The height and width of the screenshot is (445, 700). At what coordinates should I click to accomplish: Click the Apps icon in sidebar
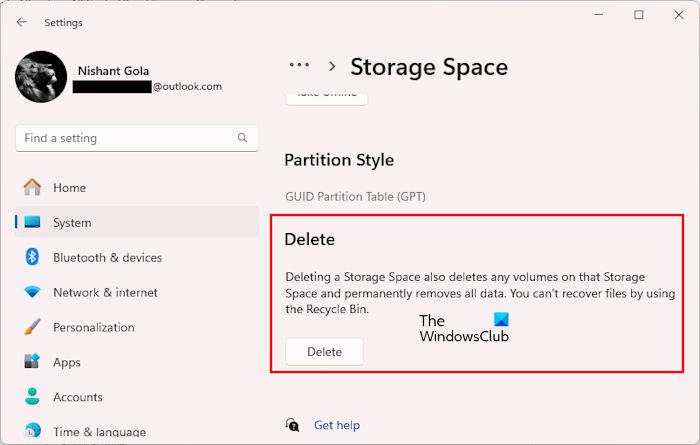[32, 362]
